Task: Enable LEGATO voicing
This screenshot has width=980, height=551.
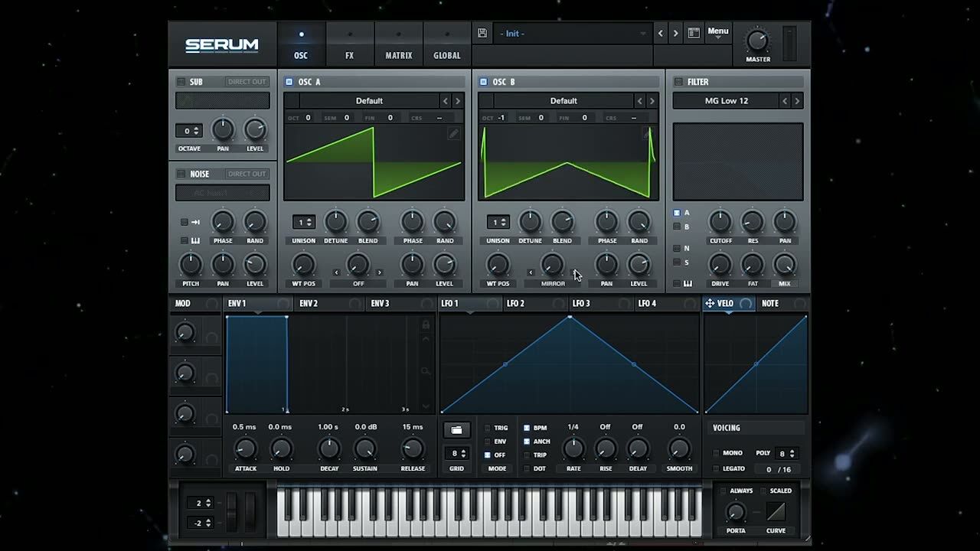Action: click(716, 468)
